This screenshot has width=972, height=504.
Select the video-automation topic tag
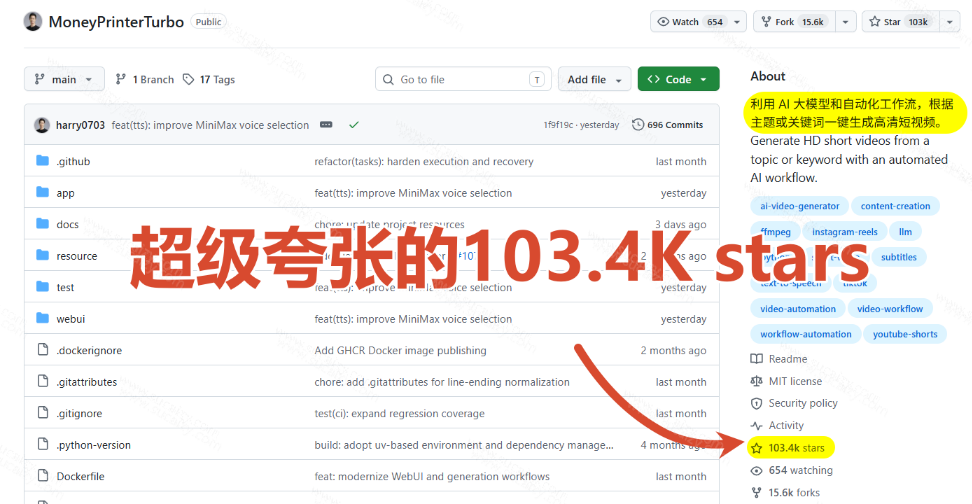point(798,309)
